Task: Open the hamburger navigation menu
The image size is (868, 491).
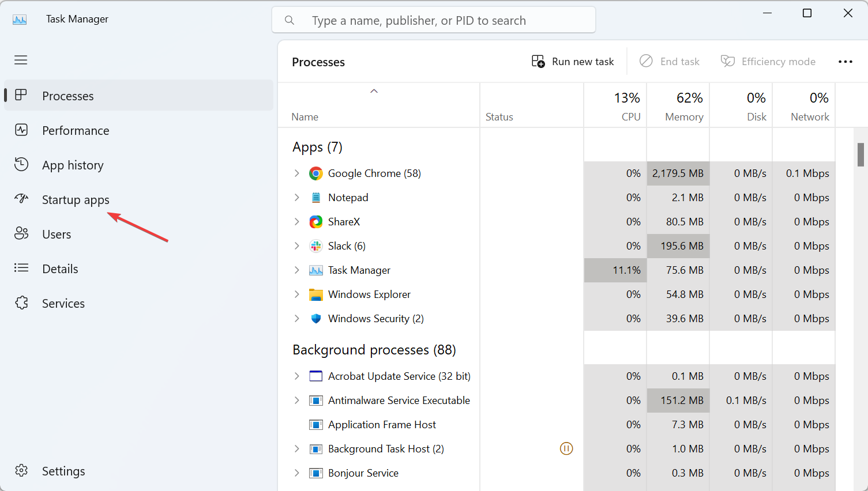Action: [21, 60]
